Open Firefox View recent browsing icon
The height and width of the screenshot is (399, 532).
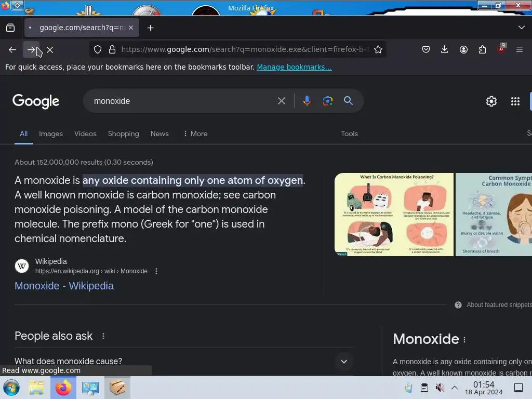(10, 28)
